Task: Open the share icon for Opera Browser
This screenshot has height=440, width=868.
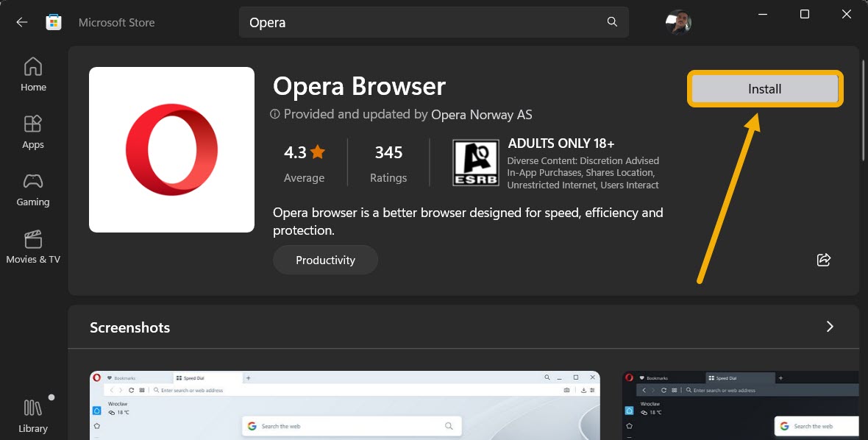Action: point(823,259)
